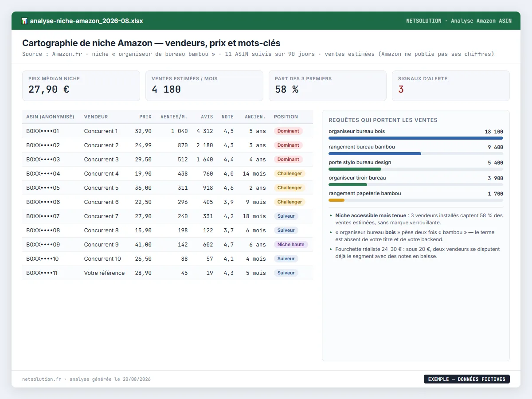
Task: Click the Challenger badge for Concurrent 4
Action: [289, 174]
